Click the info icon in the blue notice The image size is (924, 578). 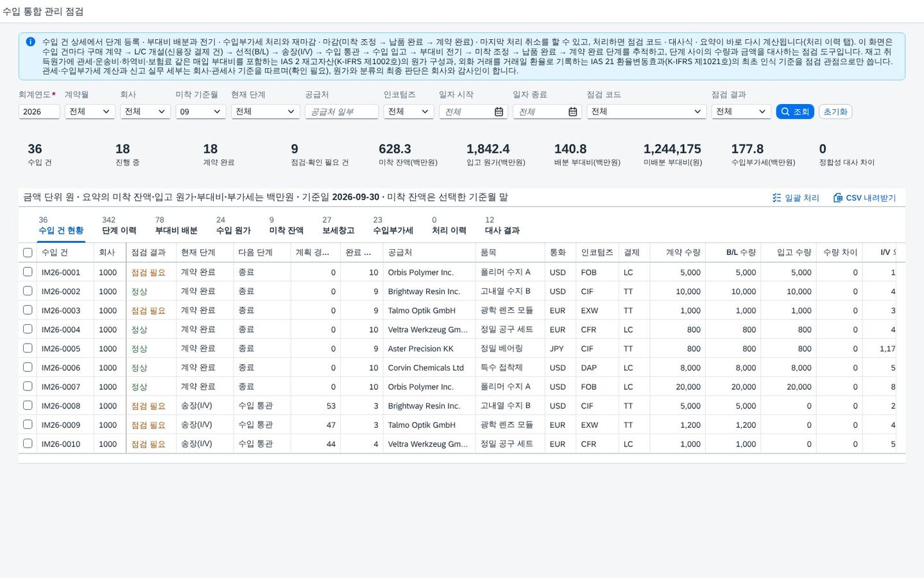click(30, 42)
